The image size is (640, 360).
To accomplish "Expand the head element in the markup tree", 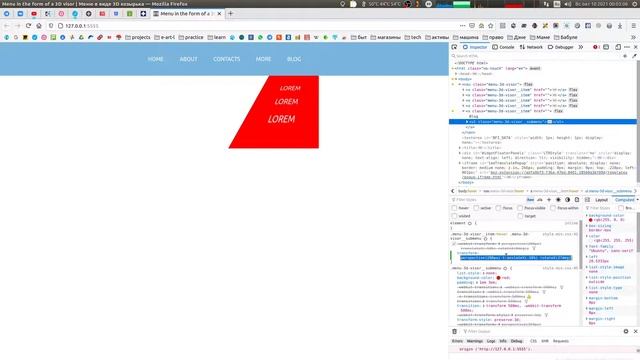I will (x=456, y=74).
